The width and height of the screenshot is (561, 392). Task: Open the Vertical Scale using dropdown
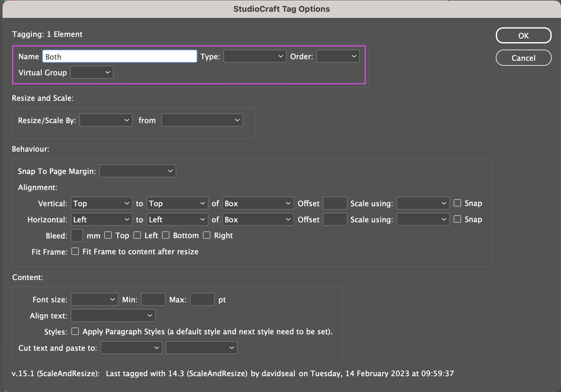coord(423,203)
